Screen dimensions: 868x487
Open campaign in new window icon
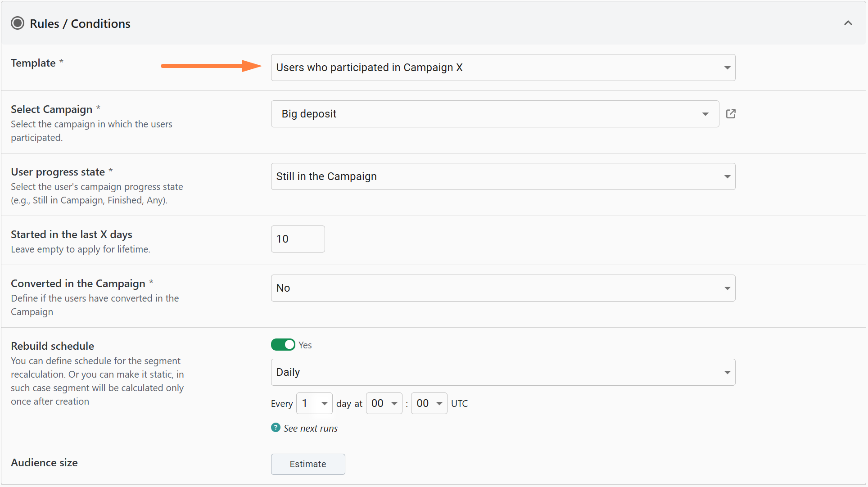[x=731, y=114]
